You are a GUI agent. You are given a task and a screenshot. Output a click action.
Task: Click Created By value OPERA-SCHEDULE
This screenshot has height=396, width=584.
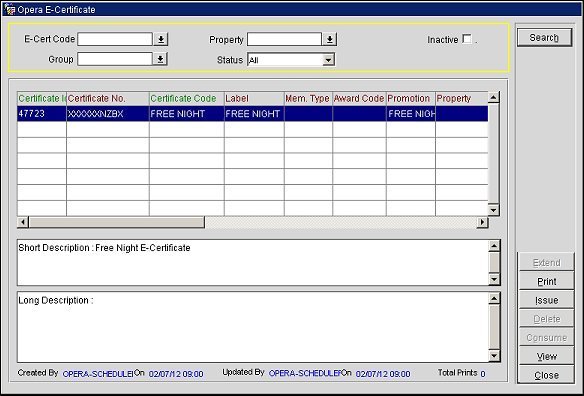(x=98, y=374)
